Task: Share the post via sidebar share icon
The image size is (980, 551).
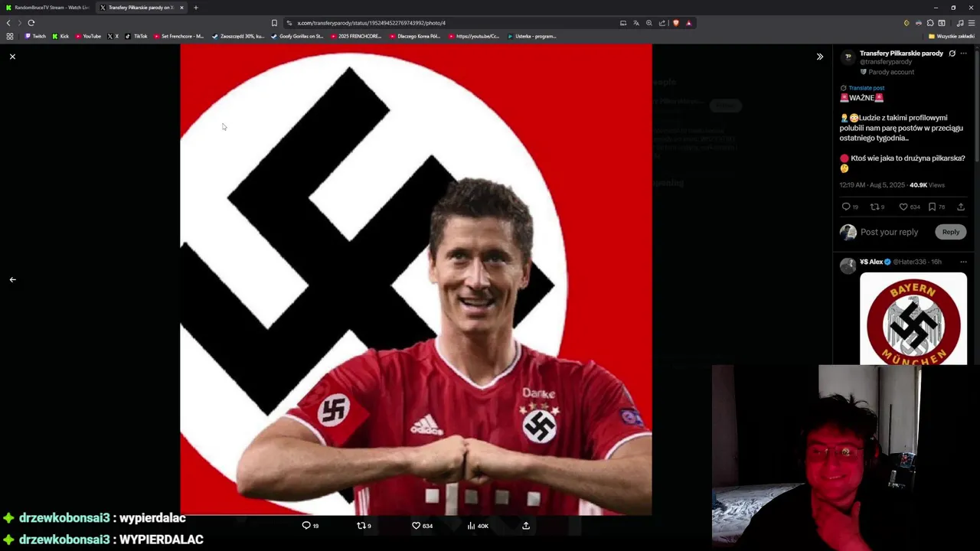Action: click(961, 207)
